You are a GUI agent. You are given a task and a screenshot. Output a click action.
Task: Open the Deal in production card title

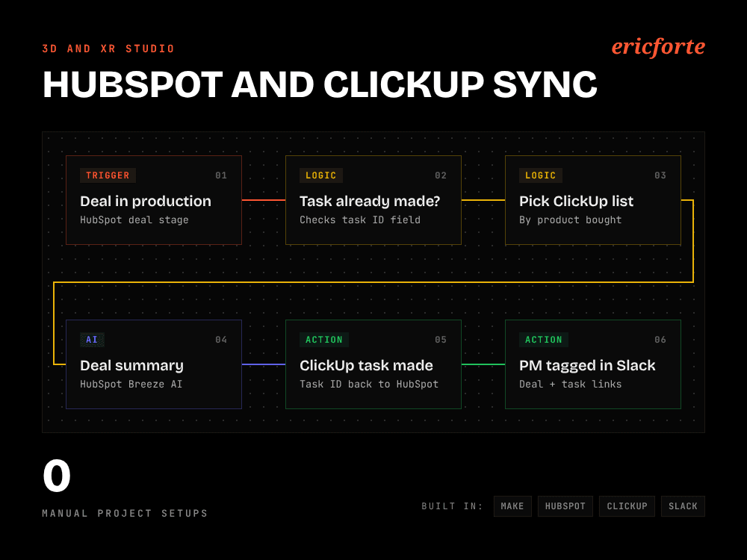coord(146,201)
